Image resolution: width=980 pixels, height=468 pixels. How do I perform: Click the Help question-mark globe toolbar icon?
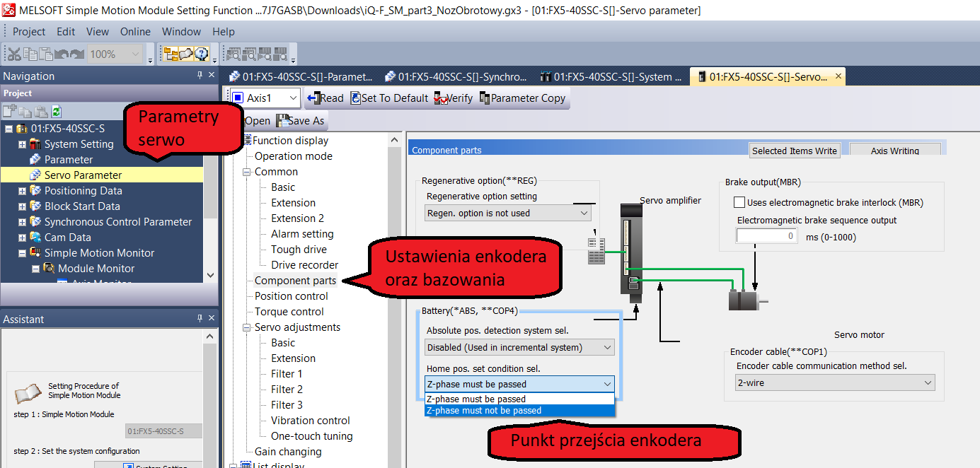click(x=202, y=54)
